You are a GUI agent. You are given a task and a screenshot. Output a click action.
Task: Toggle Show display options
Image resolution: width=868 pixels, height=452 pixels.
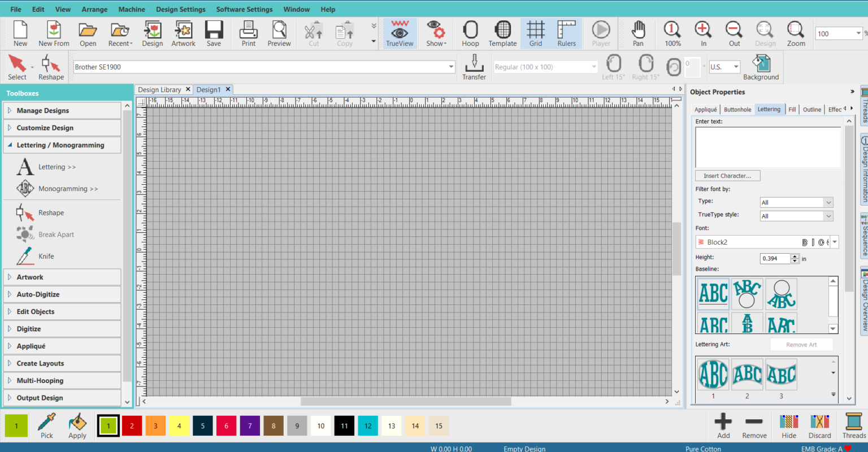click(x=435, y=33)
